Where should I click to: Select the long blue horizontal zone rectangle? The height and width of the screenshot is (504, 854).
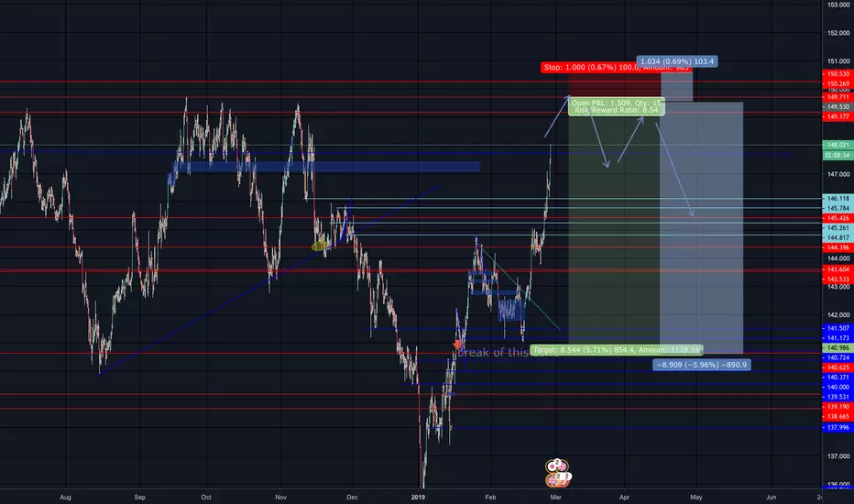(326, 167)
